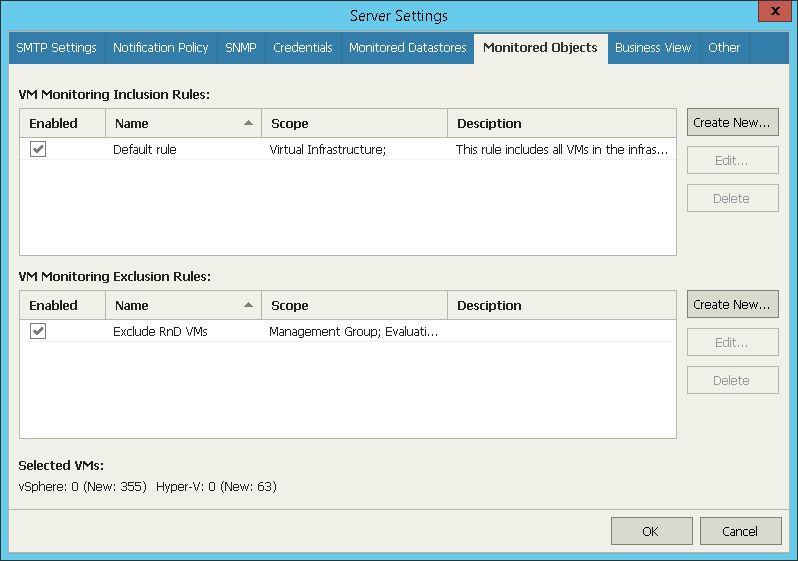798x561 pixels.
Task: Open the Monitored Datastores tab
Action: tap(408, 48)
